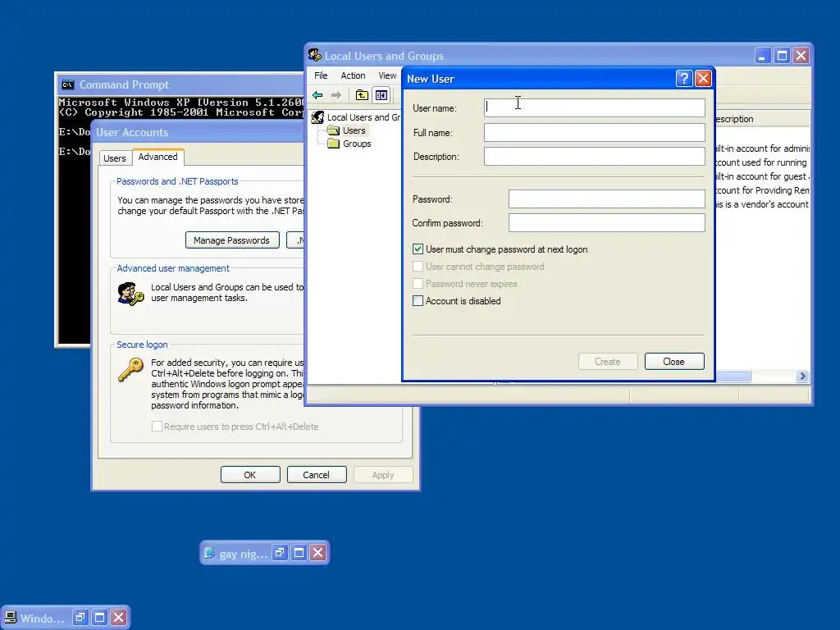Open the View menu in Local Users and Groups
Screen dimensions: 840x630
point(387,75)
